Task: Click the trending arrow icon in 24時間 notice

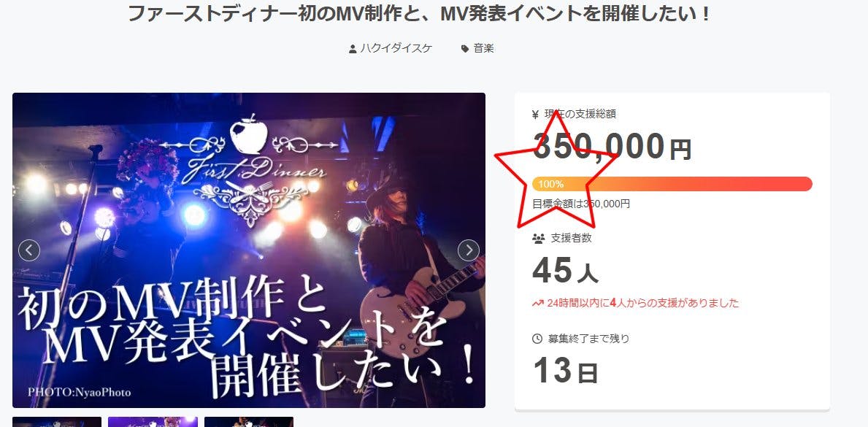Action: pos(537,304)
